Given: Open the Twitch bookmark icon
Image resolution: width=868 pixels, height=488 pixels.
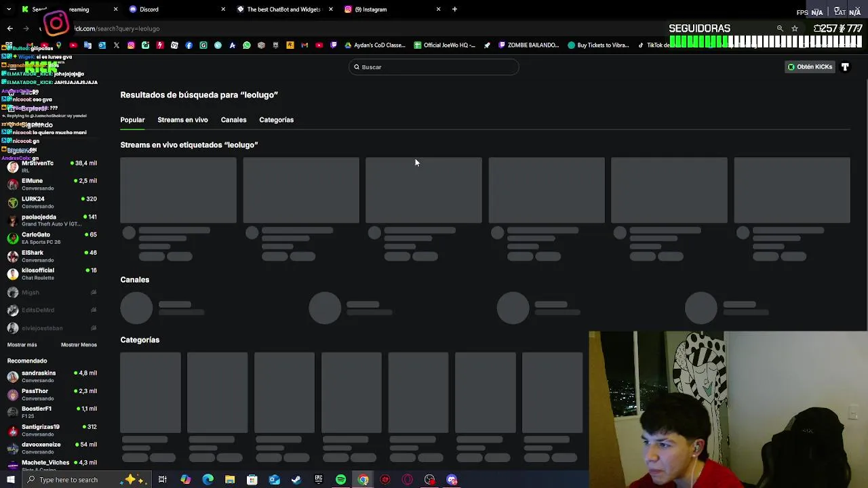Looking at the screenshot, I should pos(334,45).
